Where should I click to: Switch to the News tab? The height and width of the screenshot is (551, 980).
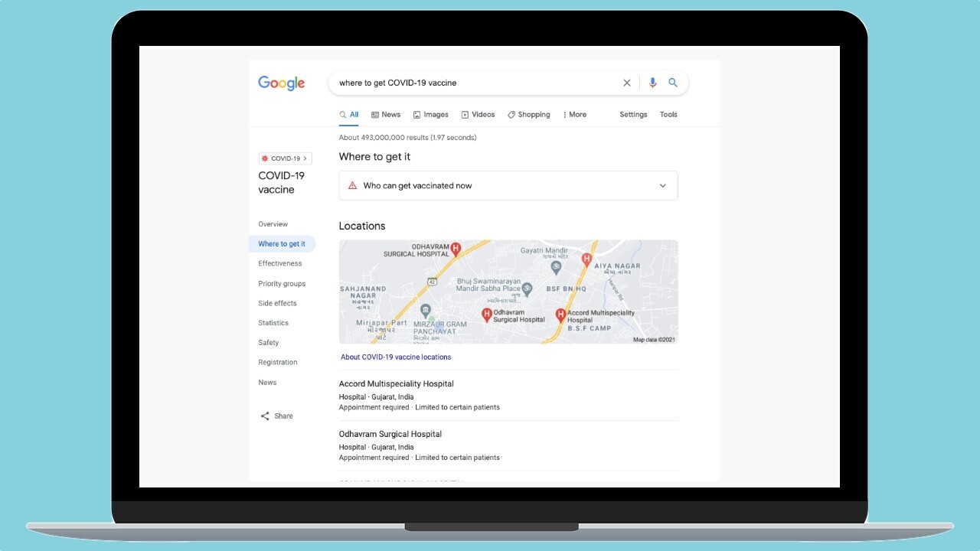[385, 114]
